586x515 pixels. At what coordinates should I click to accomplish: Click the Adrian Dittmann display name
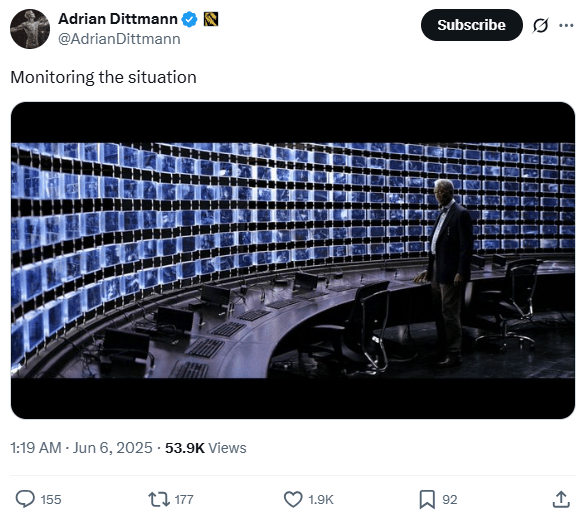pyautogui.click(x=118, y=19)
